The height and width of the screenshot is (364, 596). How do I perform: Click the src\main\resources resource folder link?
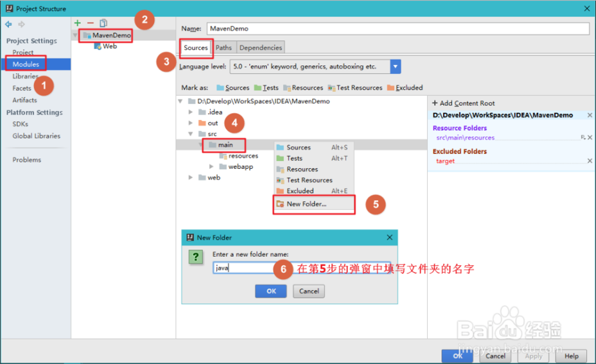465,137
